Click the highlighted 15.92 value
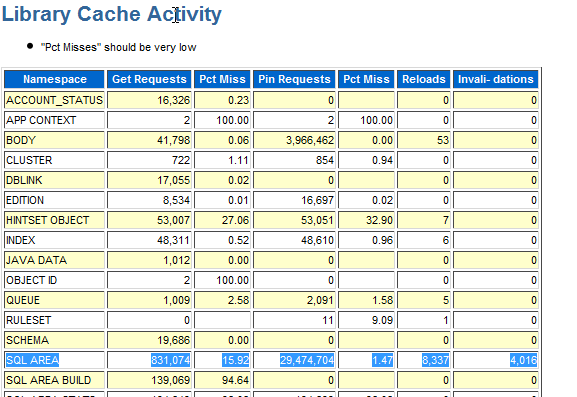The height and width of the screenshot is (397, 577). (x=236, y=360)
